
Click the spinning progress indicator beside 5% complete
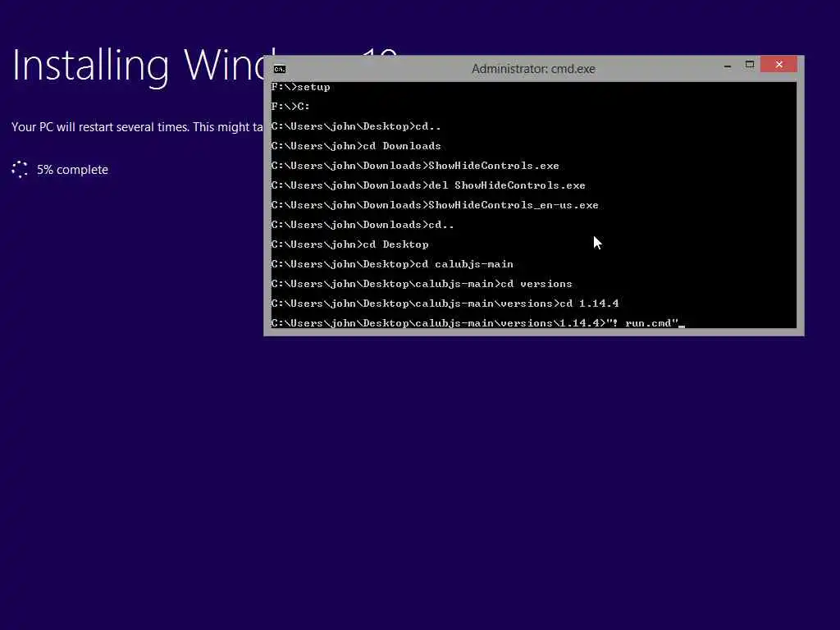click(x=20, y=169)
